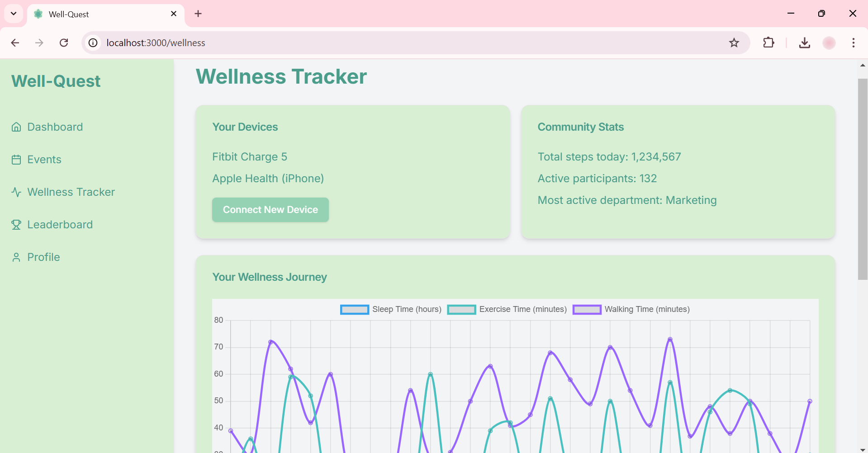
Task: Minimize the browser window
Action: 791,14
